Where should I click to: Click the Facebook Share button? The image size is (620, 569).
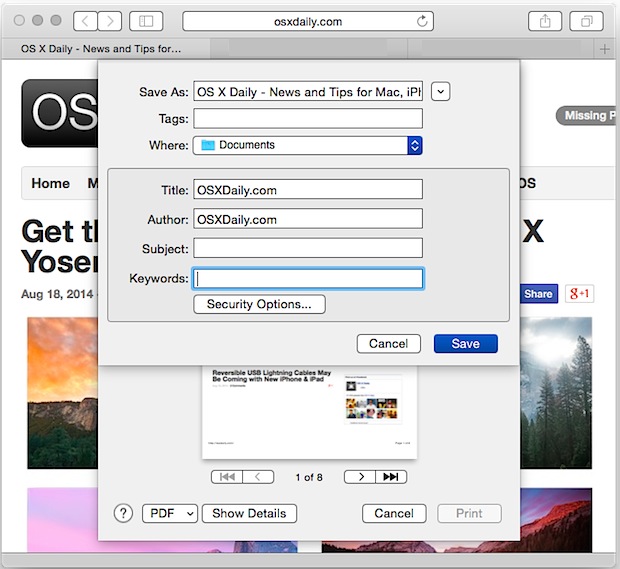[x=538, y=294]
